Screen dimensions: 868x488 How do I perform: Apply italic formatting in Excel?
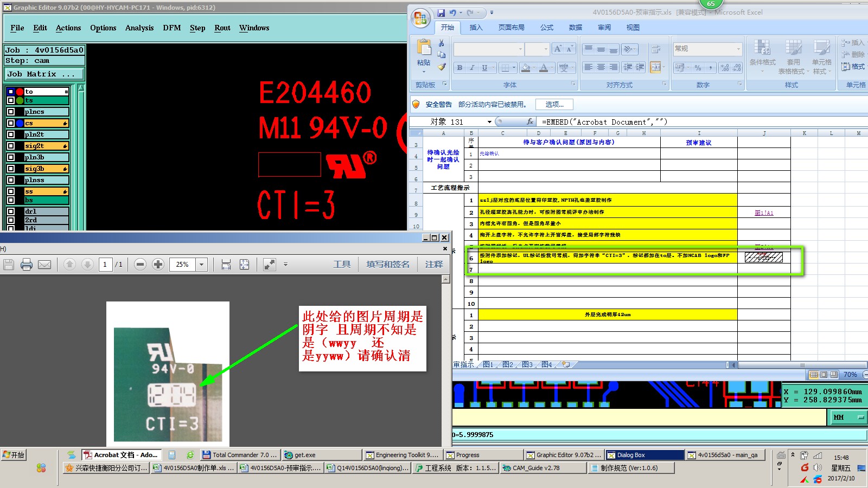[x=472, y=68]
